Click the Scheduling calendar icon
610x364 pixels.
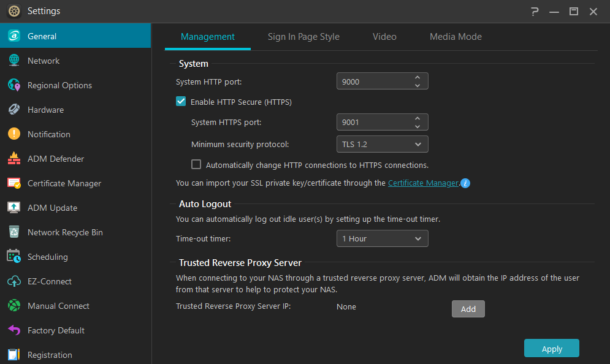click(14, 256)
